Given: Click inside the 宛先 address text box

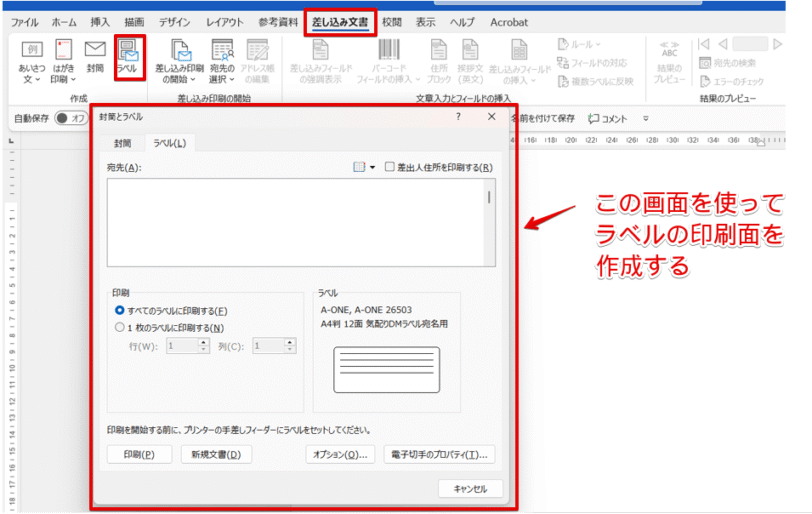Looking at the screenshot, I should (x=295, y=223).
